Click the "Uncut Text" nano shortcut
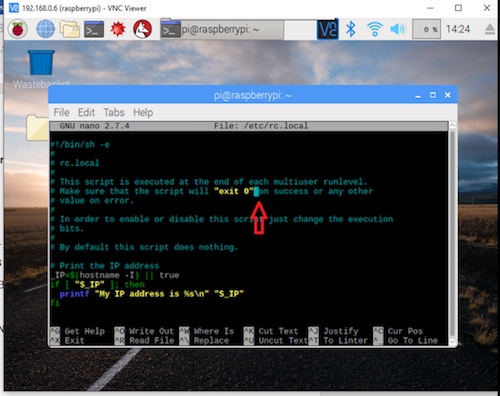This screenshot has width=500, height=396. (283, 340)
